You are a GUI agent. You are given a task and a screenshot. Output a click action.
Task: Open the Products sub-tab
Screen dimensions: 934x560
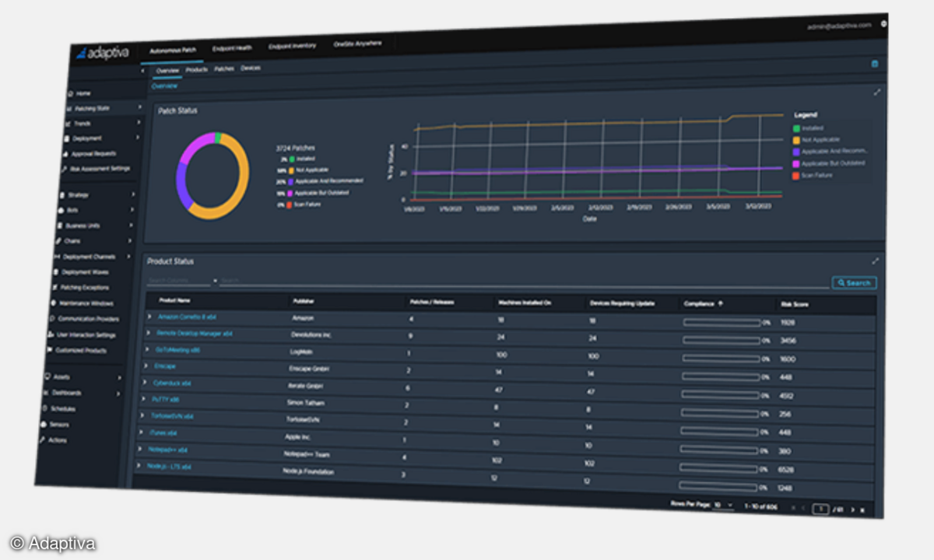pos(196,70)
